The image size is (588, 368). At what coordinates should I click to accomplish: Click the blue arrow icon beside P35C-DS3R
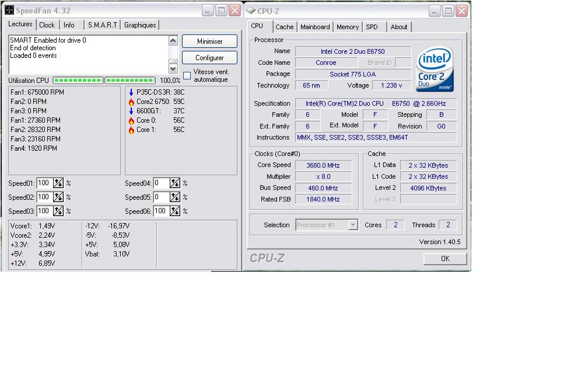[131, 92]
